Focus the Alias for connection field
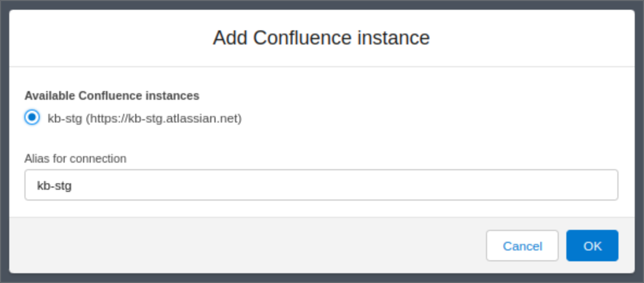Image resolution: width=644 pixels, height=283 pixels. click(x=321, y=185)
